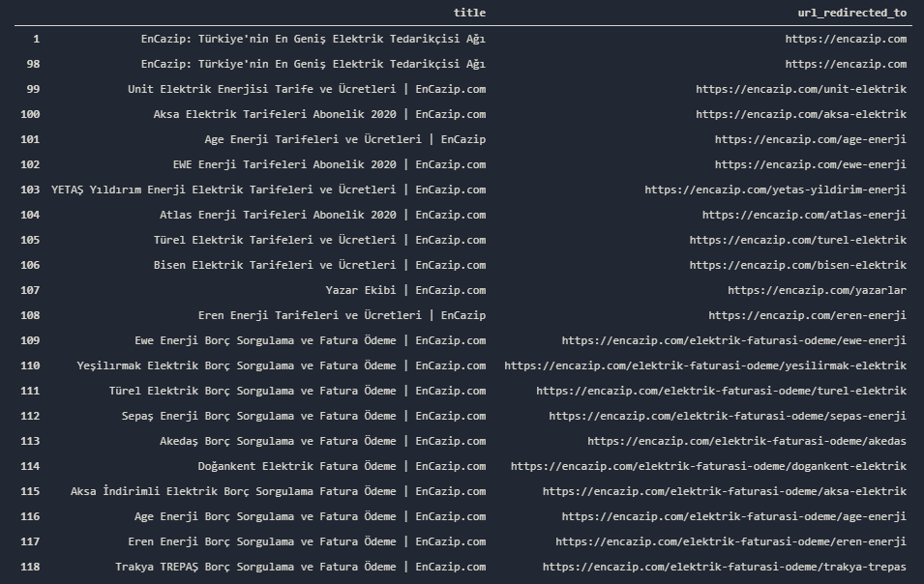Click the unit-elektrik URL cell
This screenshot has width=924, height=584.
[x=801, y=89]
